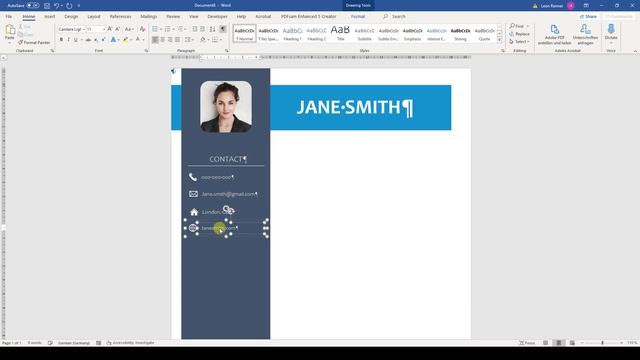Toggle the AutoSave switch
This screenshot has width=640, height=360.
tap(33, 6)
